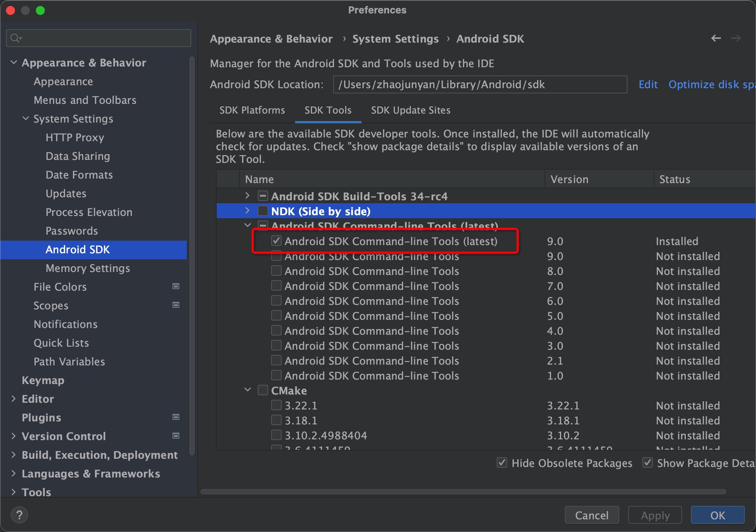Uncheck Android SDK Command-line Tools (latest) 9.0 installed
Image resolution: width=756 pixels, height=532 pixels.
276,241
